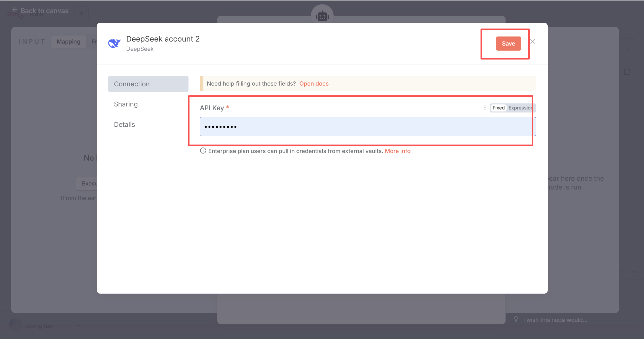
Task: Click into the API Key input field
Action: 367,127
